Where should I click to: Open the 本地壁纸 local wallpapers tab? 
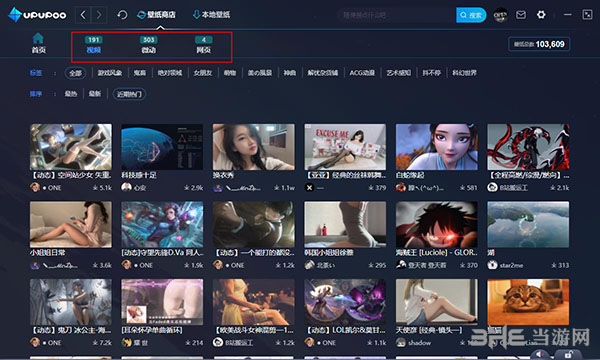211,15
